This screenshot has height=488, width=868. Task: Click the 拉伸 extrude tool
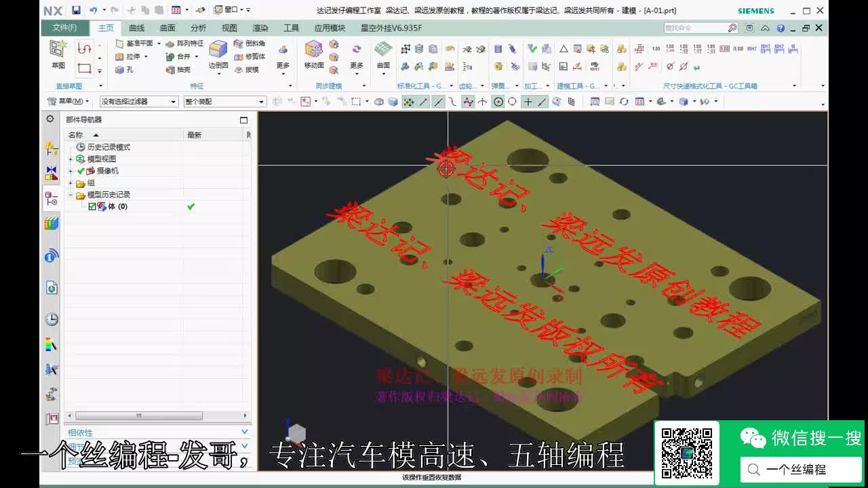tap(127, 56)
